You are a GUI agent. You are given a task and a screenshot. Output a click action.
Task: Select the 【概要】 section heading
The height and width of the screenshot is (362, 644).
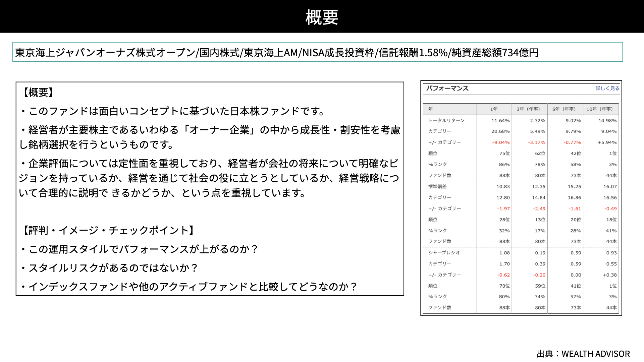pyautogui.click(x=38, y=92)
